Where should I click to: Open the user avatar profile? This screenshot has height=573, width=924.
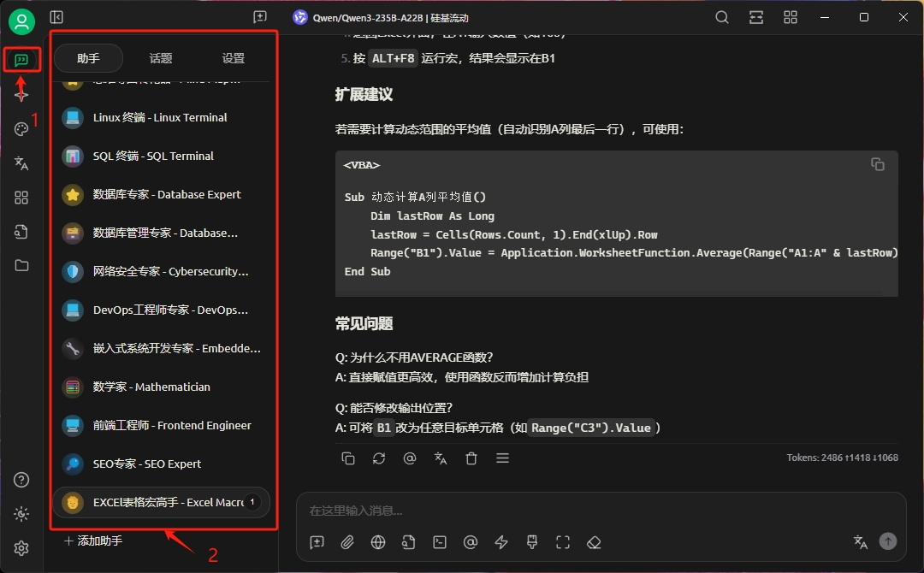coord(21,21)
